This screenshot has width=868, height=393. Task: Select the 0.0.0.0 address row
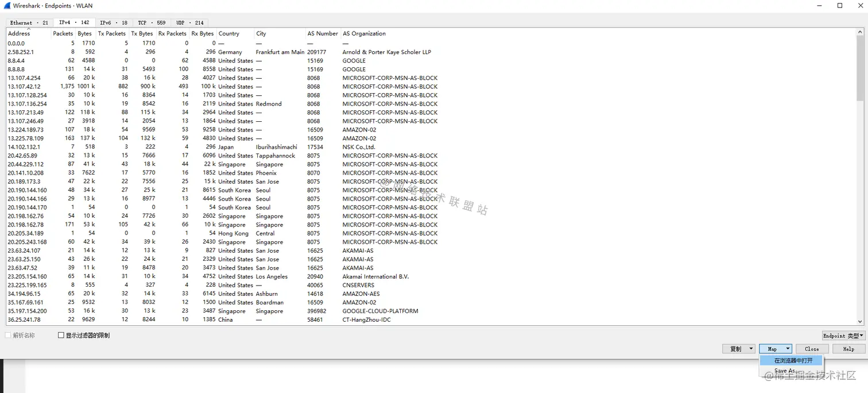(431, 43)
